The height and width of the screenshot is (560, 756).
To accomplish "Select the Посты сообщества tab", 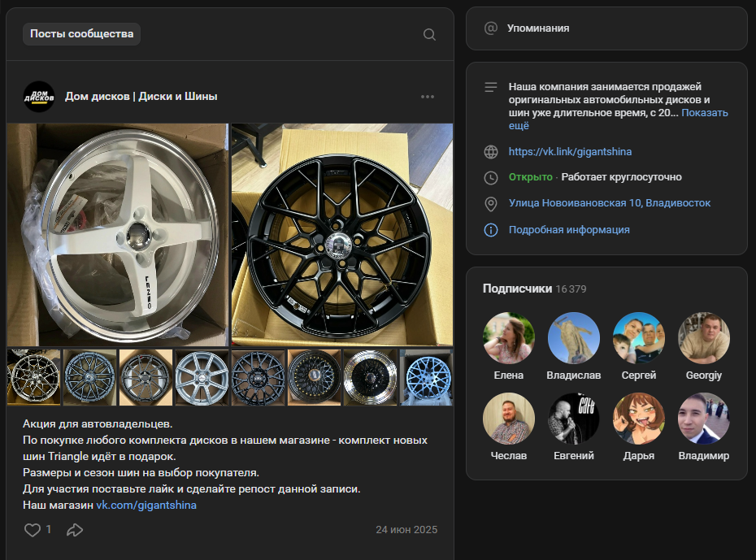I will coord(81,34).
